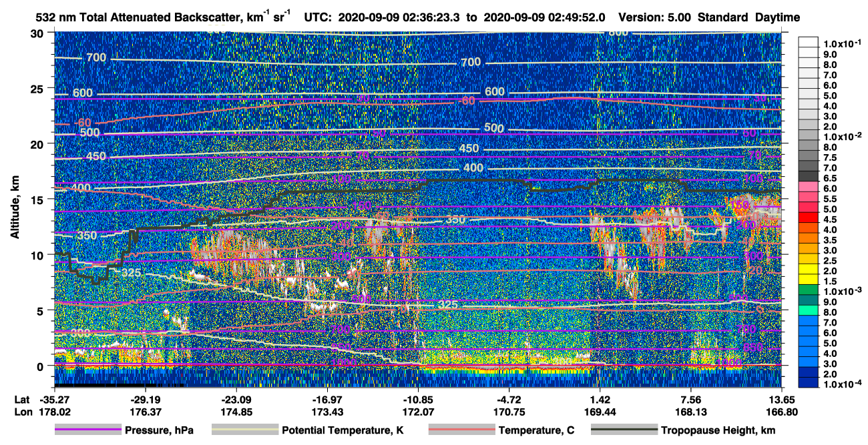
Task: Click the latitude value "-4.72"
Action: click(x=509, y=400)
